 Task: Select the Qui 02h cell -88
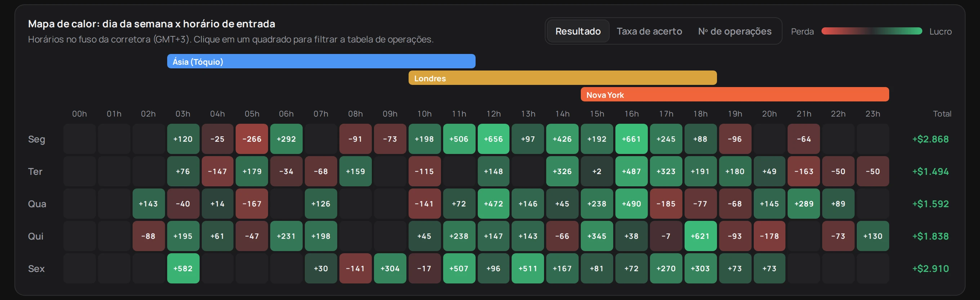click(x=148, y=236)
